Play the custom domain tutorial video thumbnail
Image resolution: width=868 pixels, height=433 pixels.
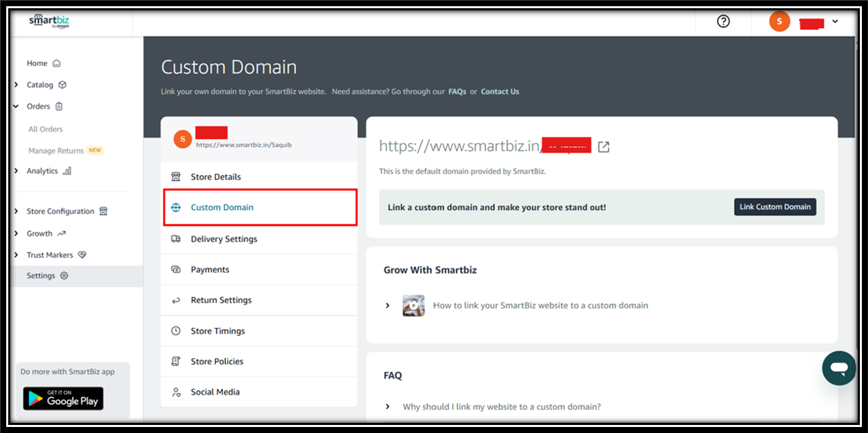(413, 306)
